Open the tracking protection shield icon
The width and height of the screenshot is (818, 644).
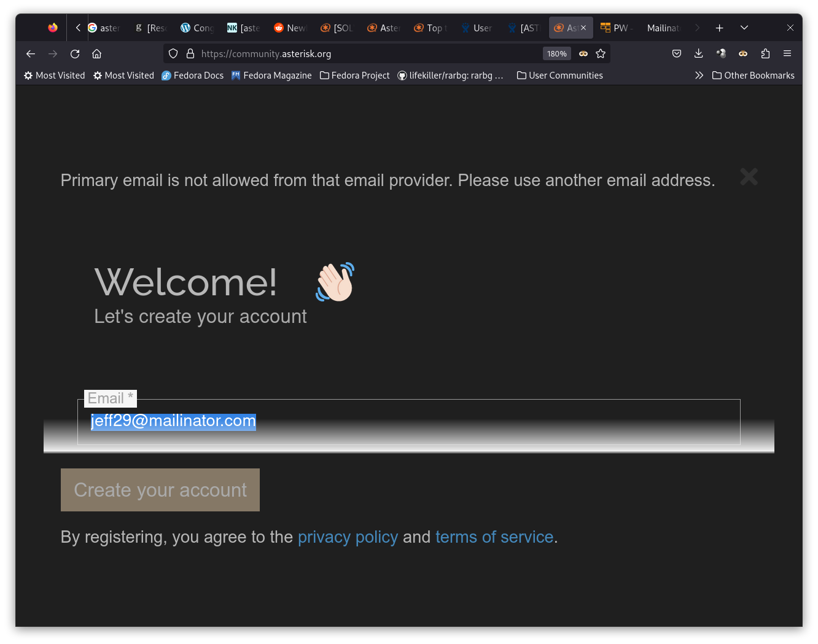click(173, 54)
